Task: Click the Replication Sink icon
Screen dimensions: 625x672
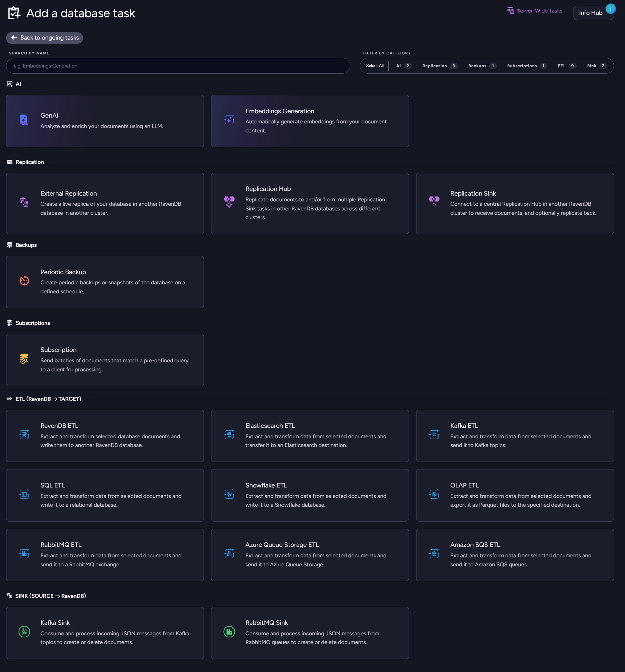Action: coord(434,201)
